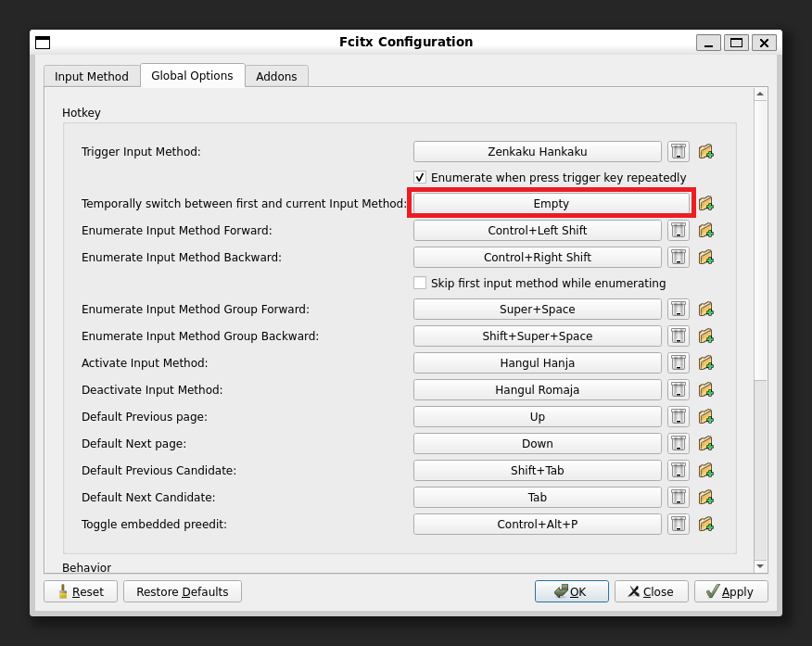The width and height of the screenshot is (812, 646).
Task: Select the Global Options tab
Action: [192, 76]
